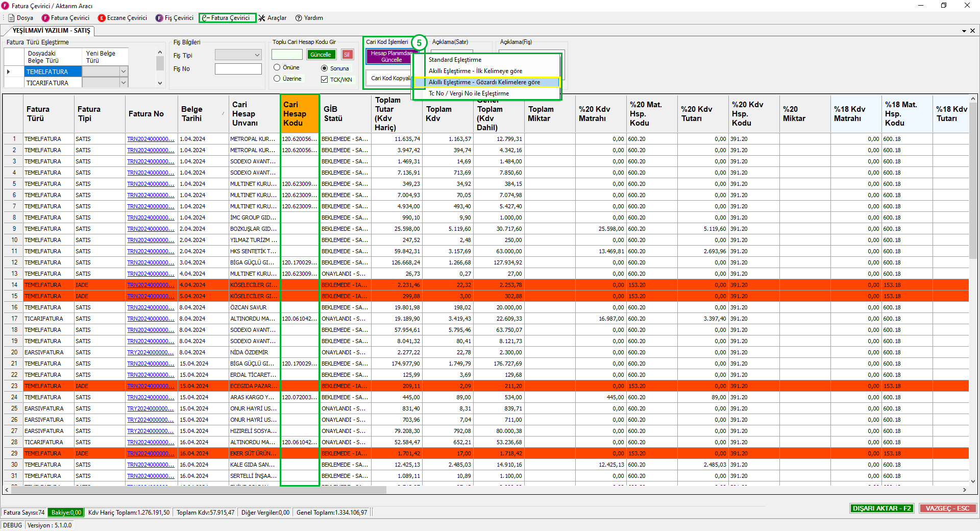The image size is (980, 531).
Task: Open the Araçlar tools icon
Action: click(262, 18)
